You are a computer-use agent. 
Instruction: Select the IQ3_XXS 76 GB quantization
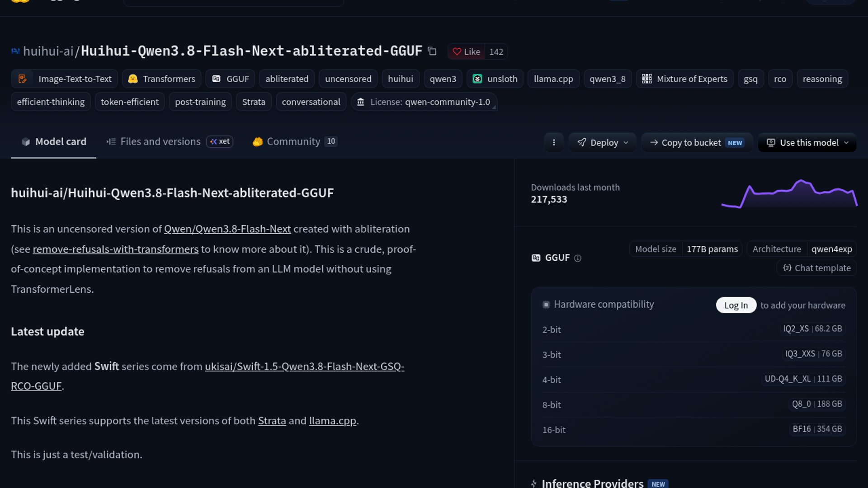click(813, 354)
